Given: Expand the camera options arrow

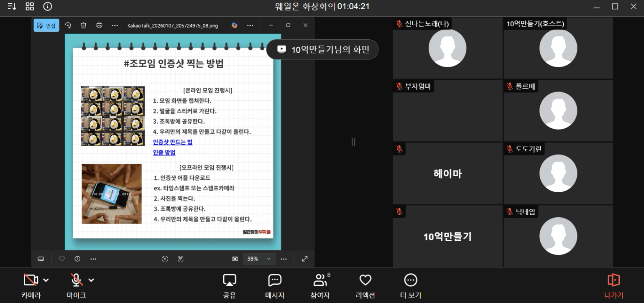Looking at the screenshot, I should (x=46, y=280).
